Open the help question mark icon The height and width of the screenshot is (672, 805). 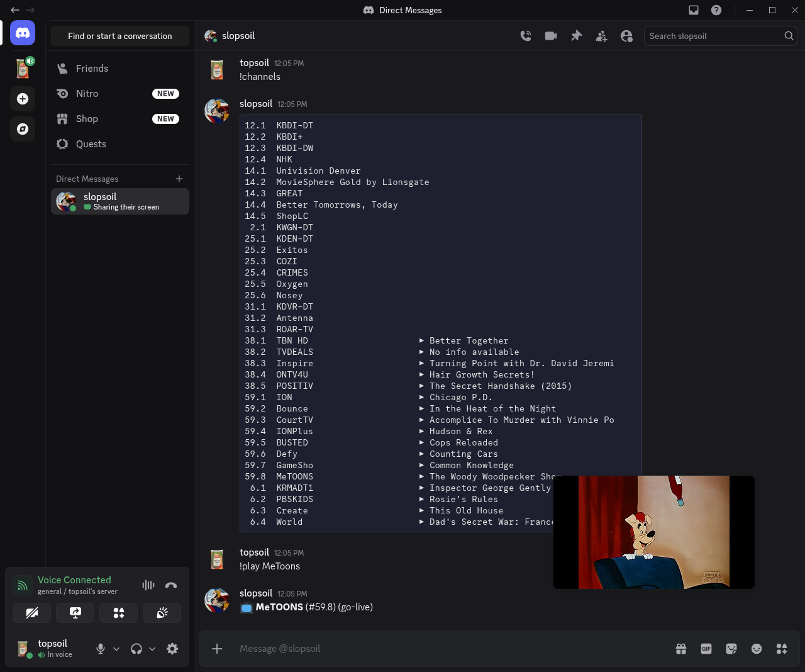coord(716,10)
